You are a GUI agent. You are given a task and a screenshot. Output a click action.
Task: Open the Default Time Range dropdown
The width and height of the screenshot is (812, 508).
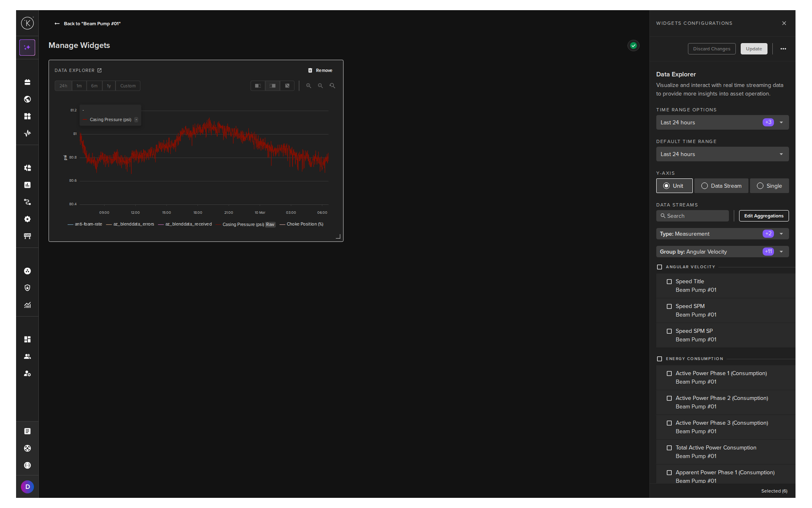tap(722, 154)
